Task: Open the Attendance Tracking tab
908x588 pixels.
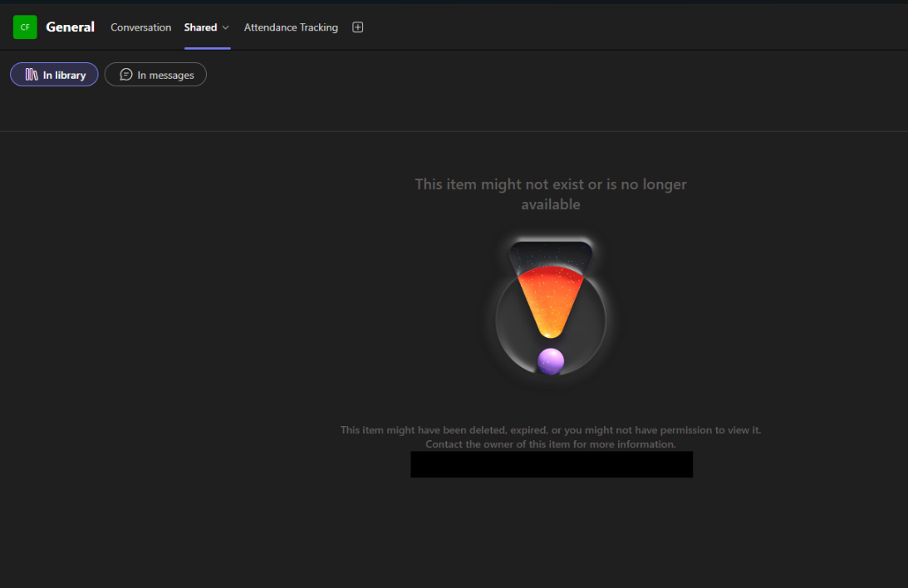Action: coord(291,27)
